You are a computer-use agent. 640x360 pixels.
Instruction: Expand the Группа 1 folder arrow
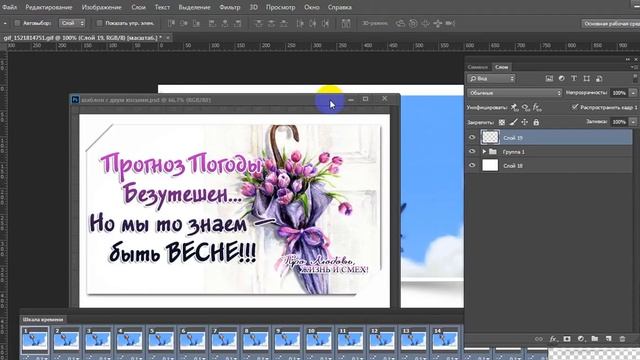point(484,151)
